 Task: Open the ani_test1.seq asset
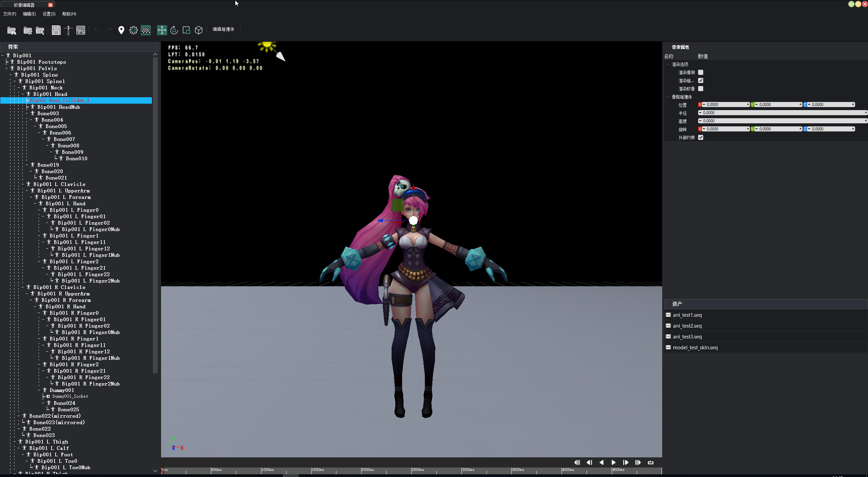pos(687,315)
